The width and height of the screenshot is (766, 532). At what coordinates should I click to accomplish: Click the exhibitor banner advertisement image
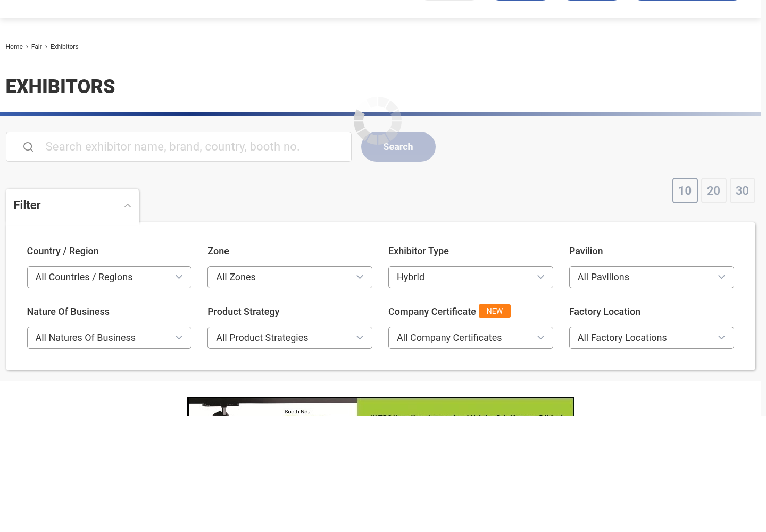(x=380, y=406)
